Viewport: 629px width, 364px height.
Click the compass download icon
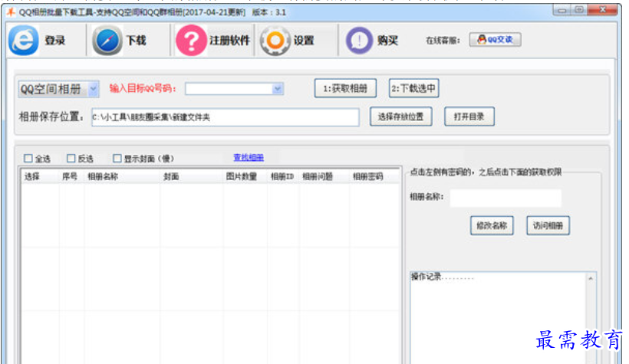pyautogui.click(x=107, y=40)
